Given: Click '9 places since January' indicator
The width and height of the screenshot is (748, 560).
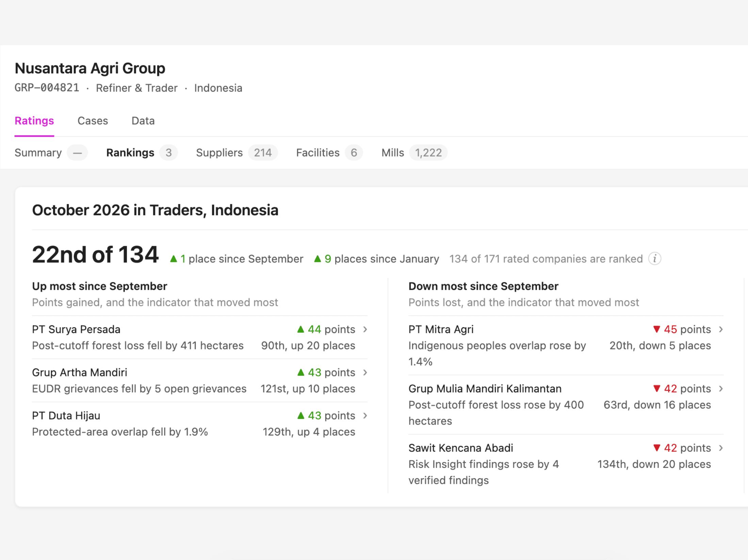Looking at the screenshot, I should [x=376, y=259].
